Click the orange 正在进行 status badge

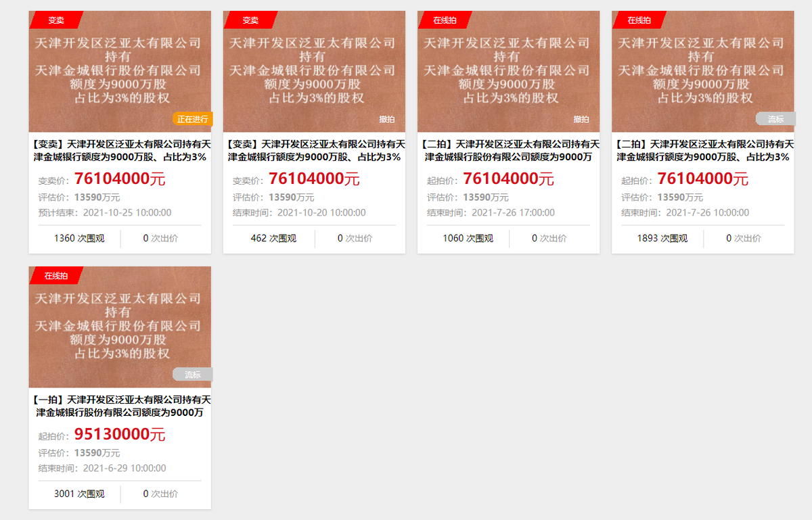193,119
